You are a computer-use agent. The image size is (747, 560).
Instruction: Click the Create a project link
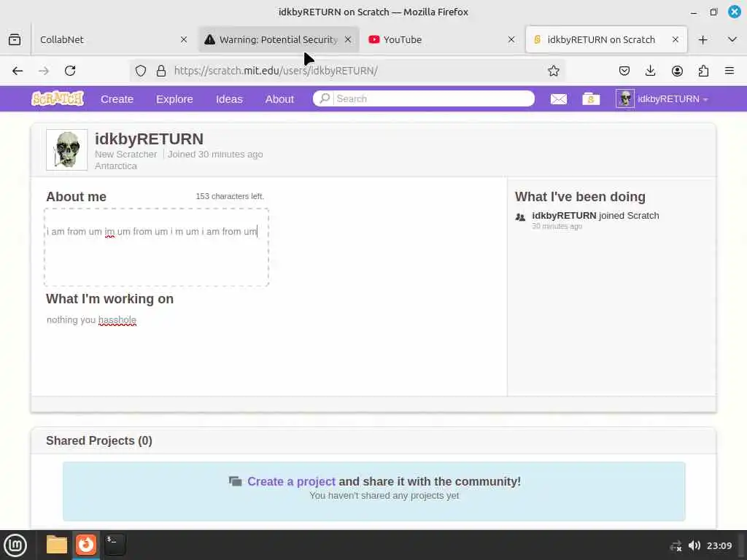click(291, 481)
